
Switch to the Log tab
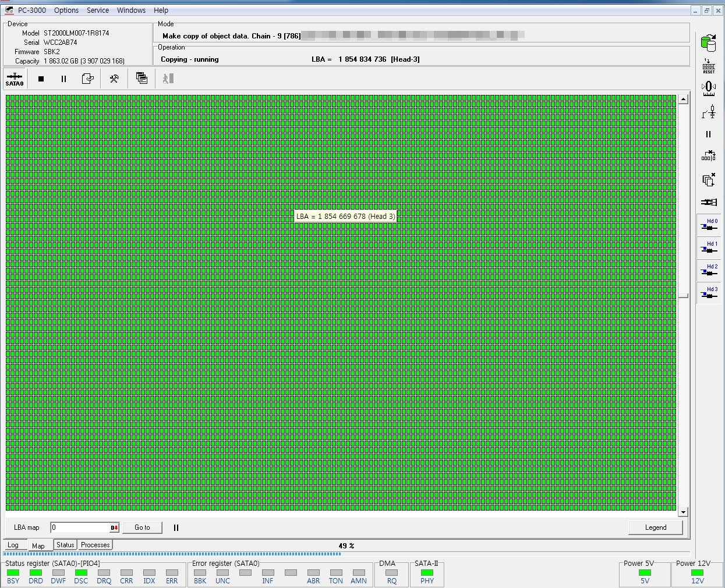[x=13, y=546]
